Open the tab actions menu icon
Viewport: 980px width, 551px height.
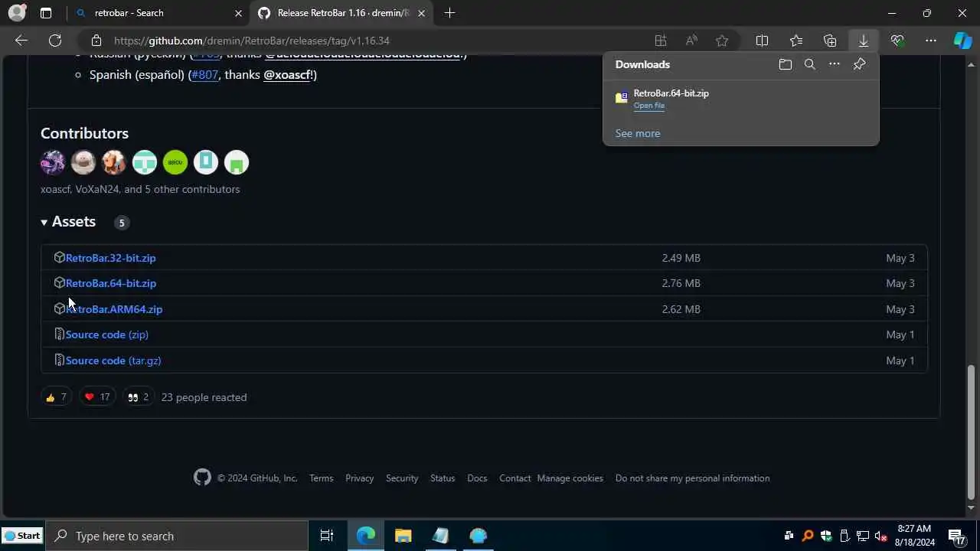click(x=46, y=13)
